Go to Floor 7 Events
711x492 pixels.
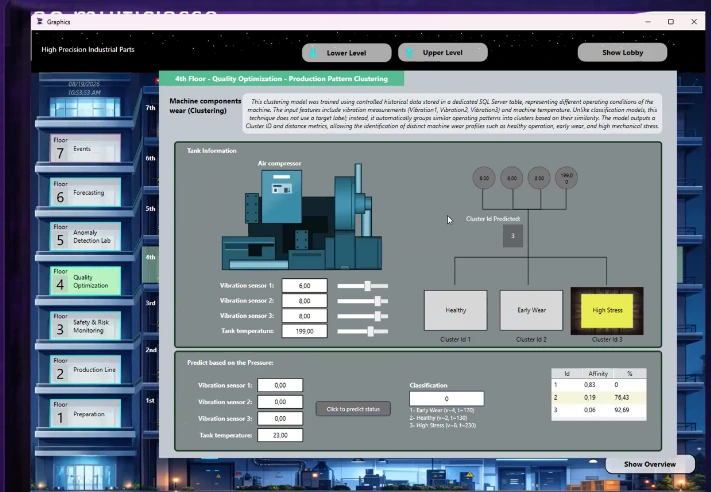85,148
